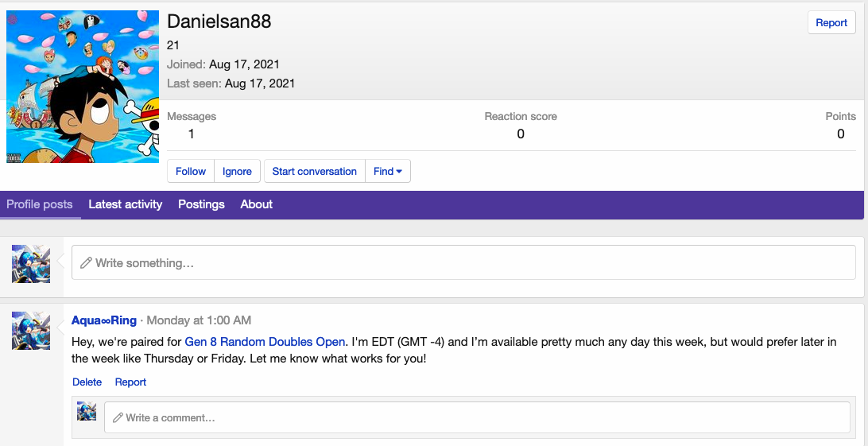The height and width of the screenshot is (446, 868).
Task: Open the About tab
Action: [x=257, y=204]
